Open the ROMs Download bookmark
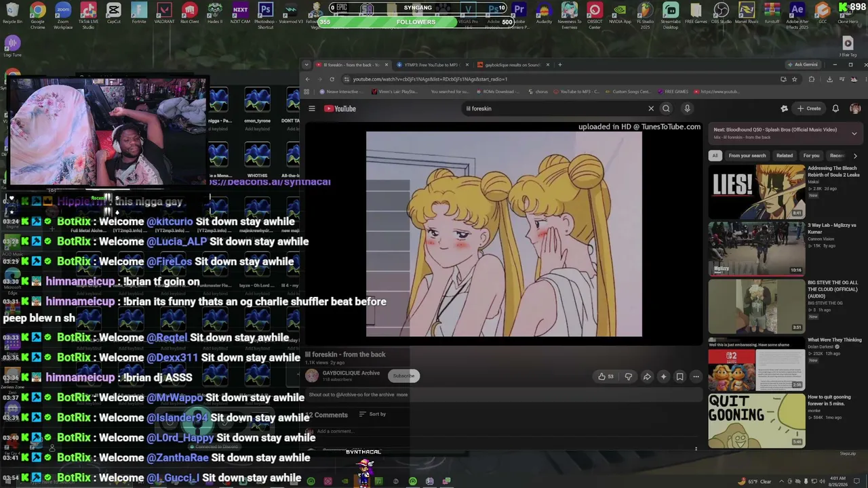The height and width of the screenshot is (488, 868). [498, 91]
